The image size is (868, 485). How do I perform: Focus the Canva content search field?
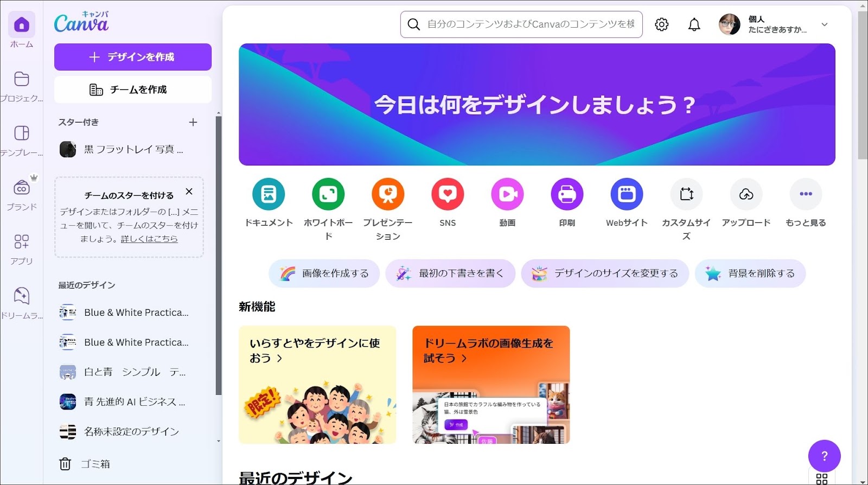(x=521, y=24)
